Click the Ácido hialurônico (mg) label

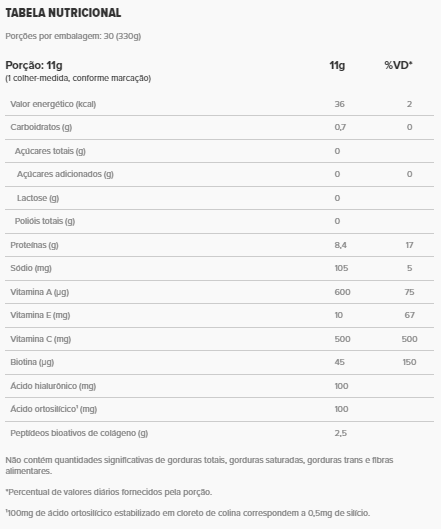click(53, 386)
